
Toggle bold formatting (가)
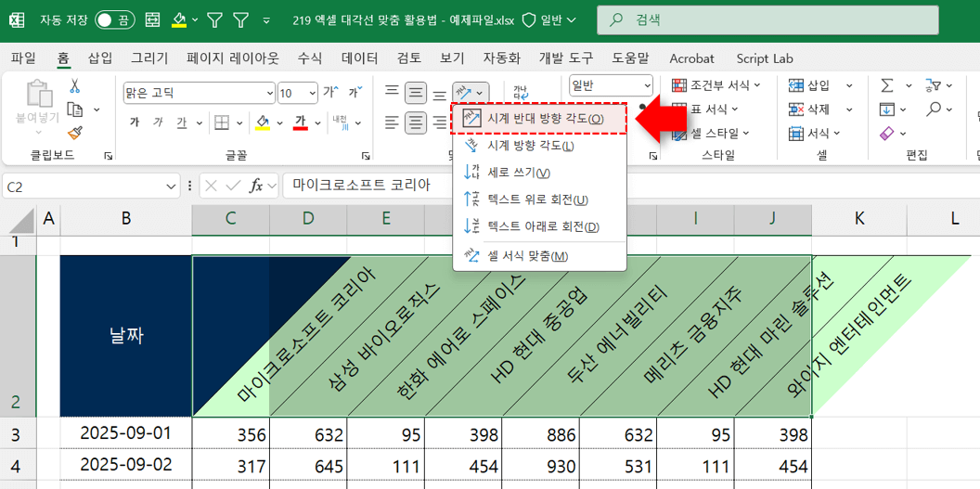click(x=135, y=122)
